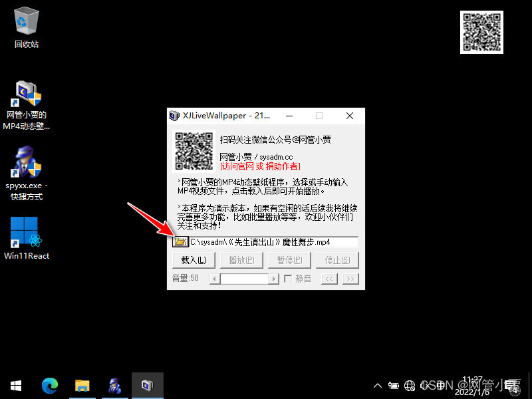Click the 播放 play button
This screenshot has width=532, height=399.
click(x=241, y=260)
